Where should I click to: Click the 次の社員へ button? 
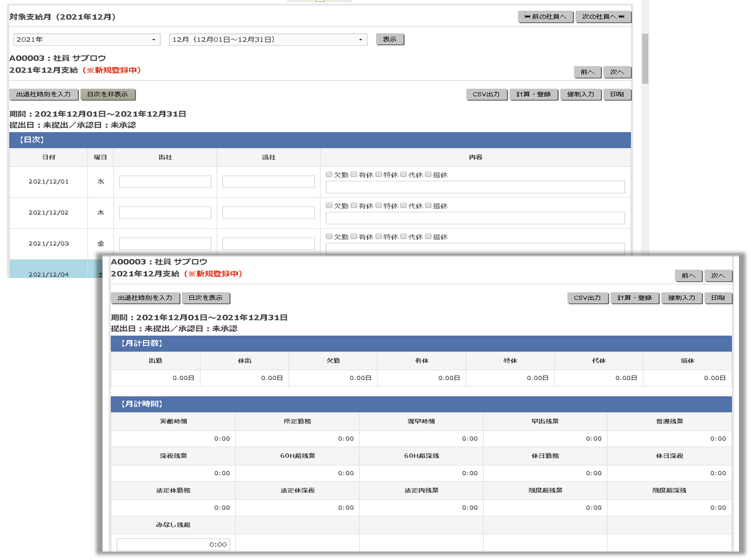point(603,16)
